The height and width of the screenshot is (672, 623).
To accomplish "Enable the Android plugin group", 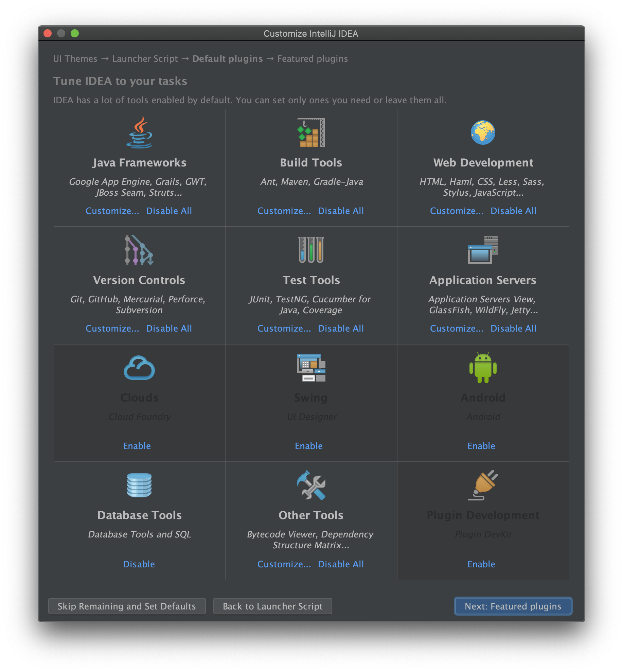I will tap(481, 446).
